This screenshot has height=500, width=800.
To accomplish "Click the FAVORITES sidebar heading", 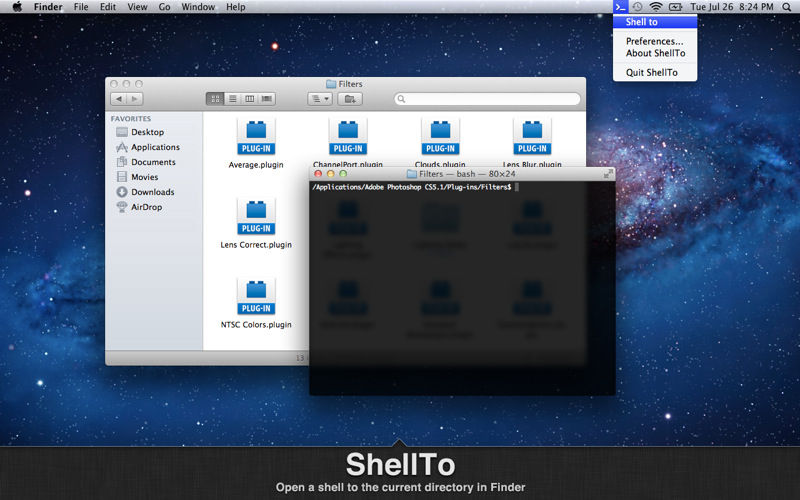I will tap(131, 118).
